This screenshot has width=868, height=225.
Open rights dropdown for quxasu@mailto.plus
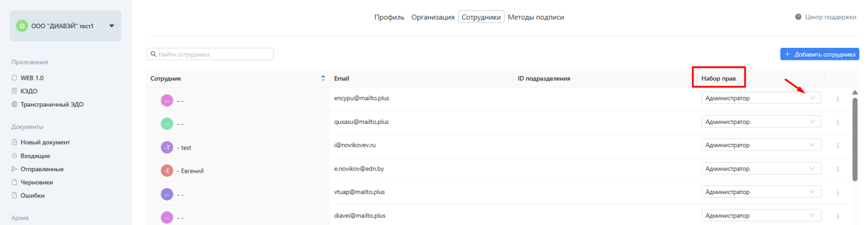761,122
